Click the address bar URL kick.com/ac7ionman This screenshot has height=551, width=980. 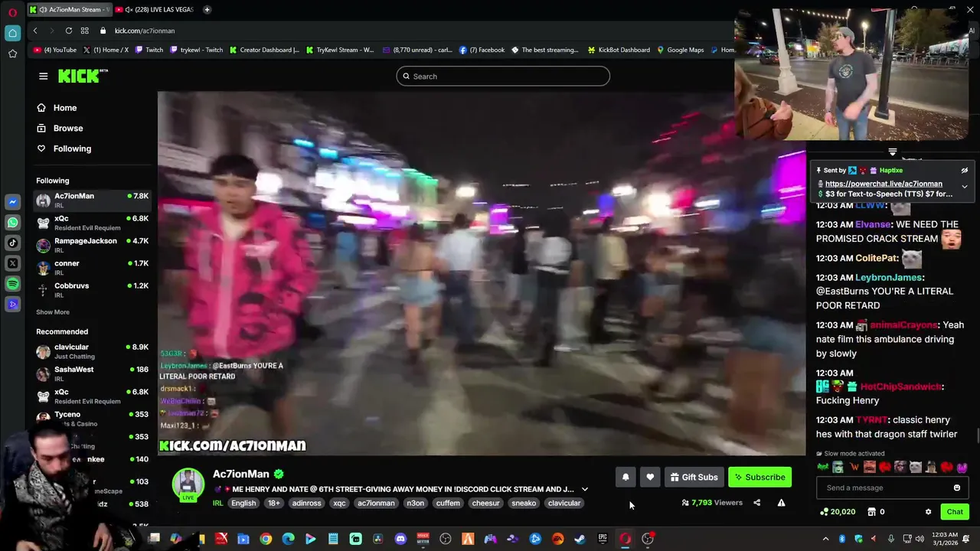pyautogui.click(x=145, y=31)
